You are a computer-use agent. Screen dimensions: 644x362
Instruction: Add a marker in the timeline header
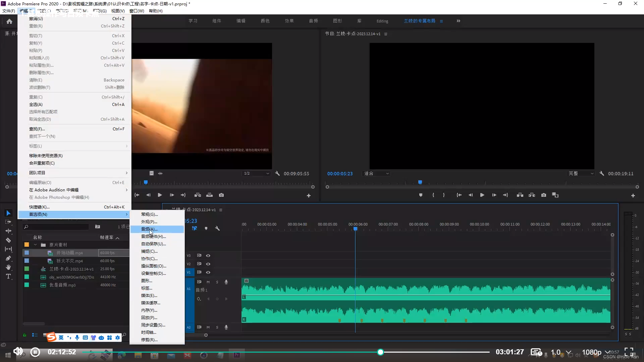[x=206, y=228]
